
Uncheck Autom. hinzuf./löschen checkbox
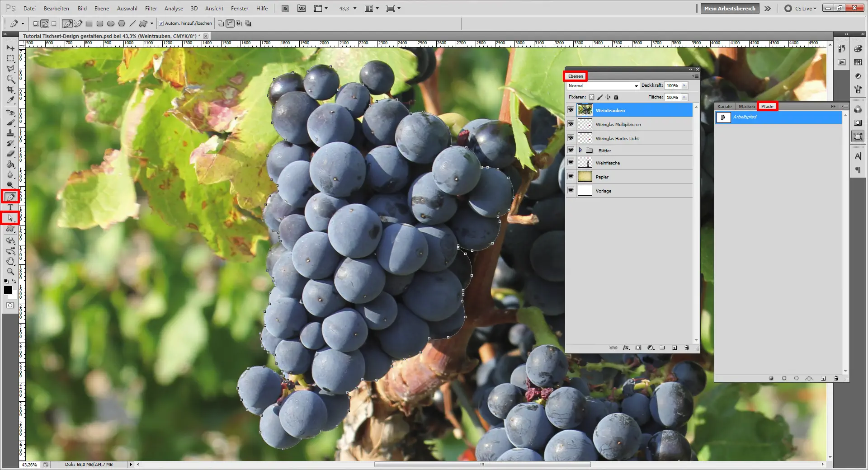pos(161,23)
